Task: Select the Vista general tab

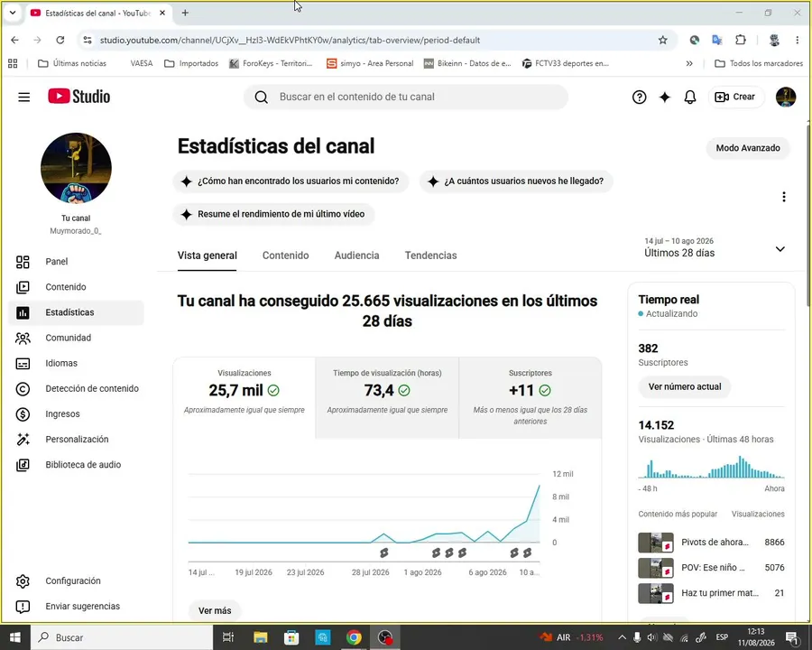Action: pyautogui.click(x=208, y=255)
